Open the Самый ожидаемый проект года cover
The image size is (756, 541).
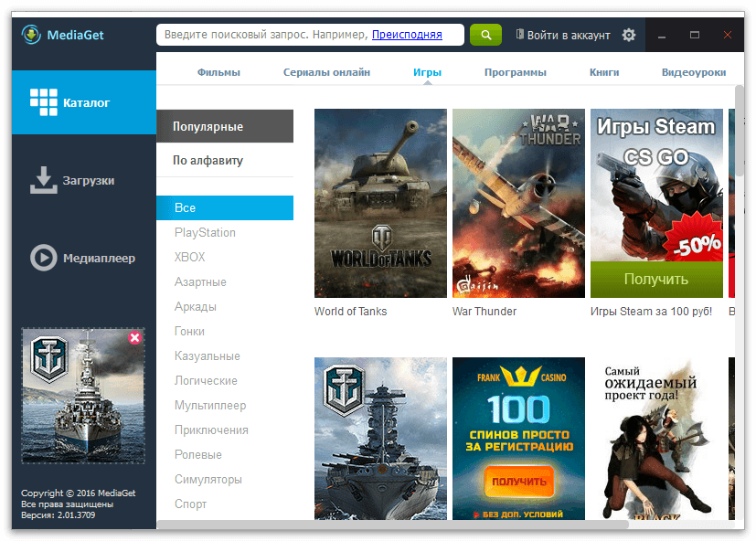pyautogui.click(x=656, y=439)
